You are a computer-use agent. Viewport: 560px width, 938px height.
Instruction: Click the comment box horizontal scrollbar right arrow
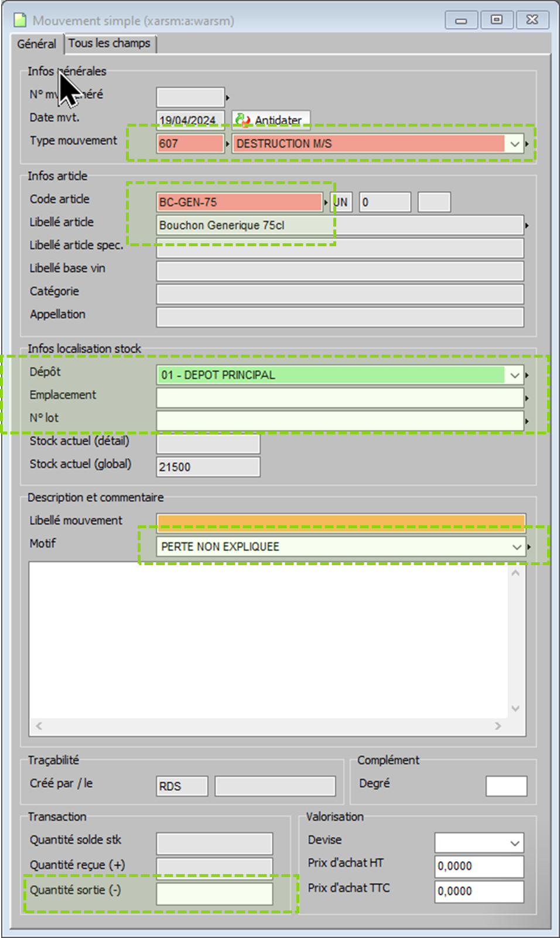click(x=498, y=726)
